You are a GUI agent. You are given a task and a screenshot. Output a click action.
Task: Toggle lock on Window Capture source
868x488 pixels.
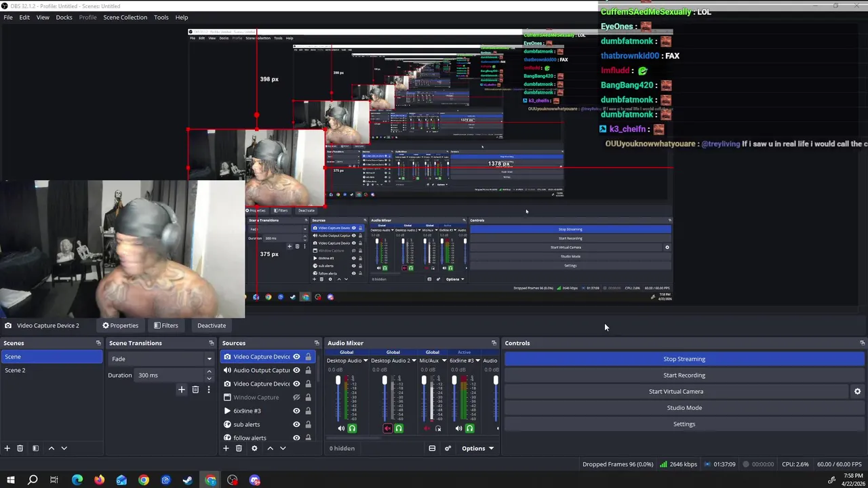[x=308, y=397]
